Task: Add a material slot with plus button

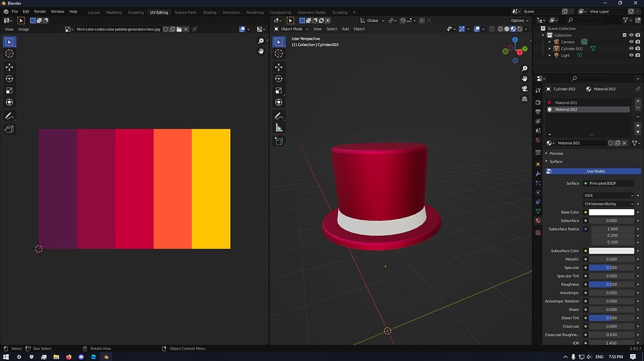Action: 638,101
